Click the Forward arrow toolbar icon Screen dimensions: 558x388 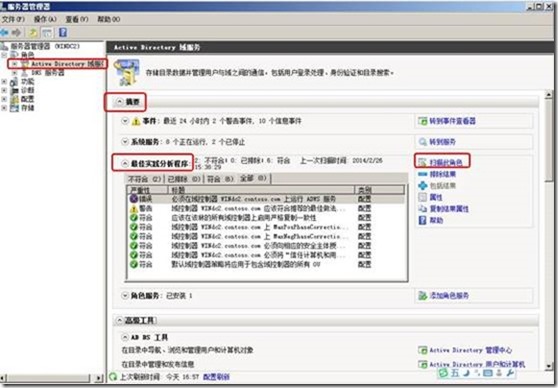(x=16, y=33)
